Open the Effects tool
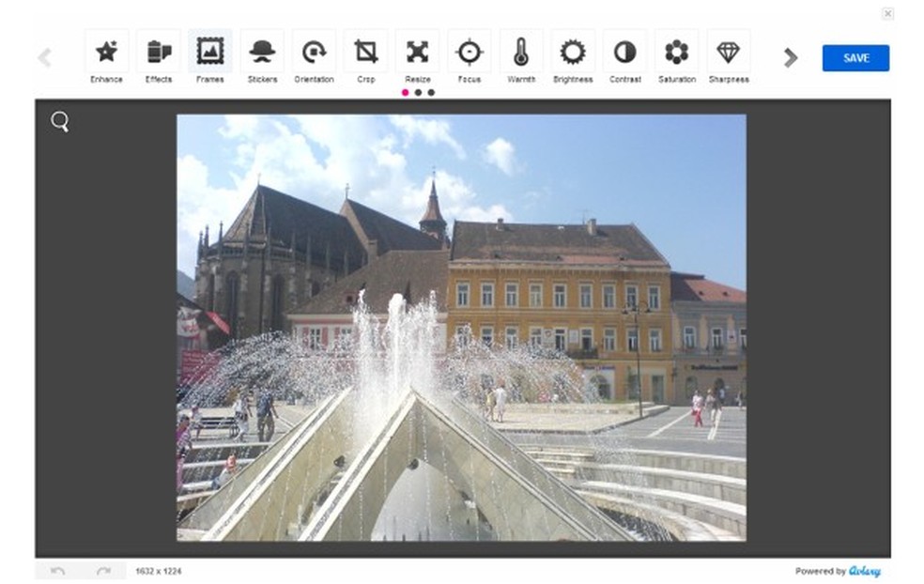This screenshot has width=924, height=584. 159,57
